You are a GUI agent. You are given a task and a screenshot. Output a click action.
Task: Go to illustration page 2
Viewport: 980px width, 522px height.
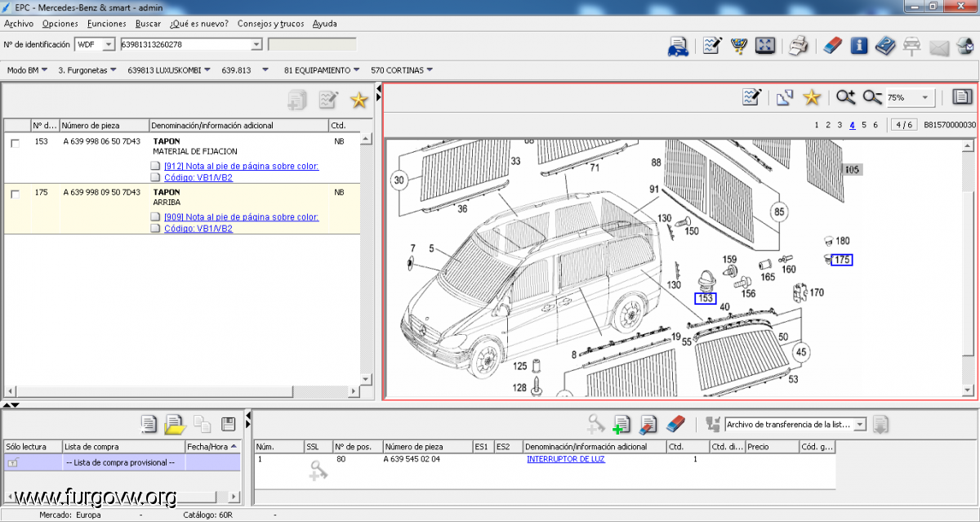pos(828,125)
